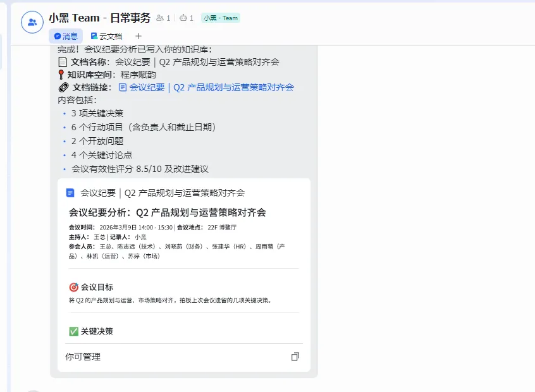Click group title 小黑 Team - 日常事务
Screen dimensions: 535x392
100,18
